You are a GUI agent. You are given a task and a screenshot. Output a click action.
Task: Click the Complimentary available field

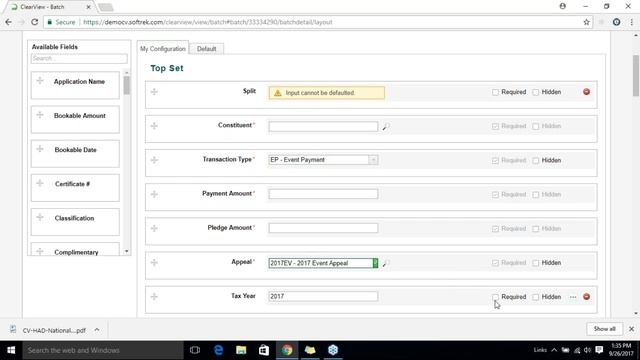pos(76,249)
